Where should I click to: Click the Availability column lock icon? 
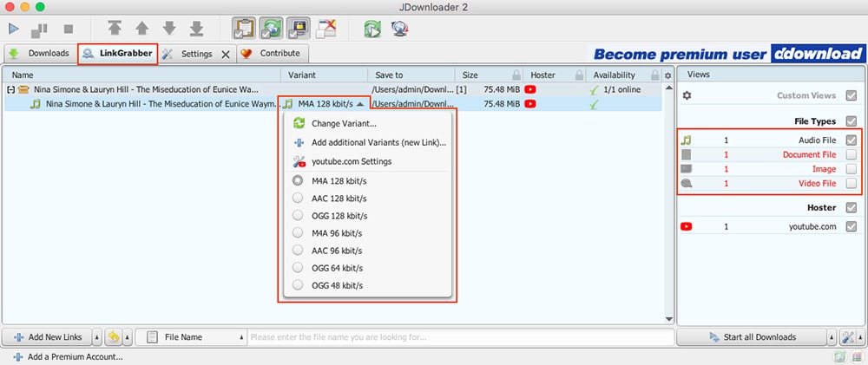click(x=654, y=75)
